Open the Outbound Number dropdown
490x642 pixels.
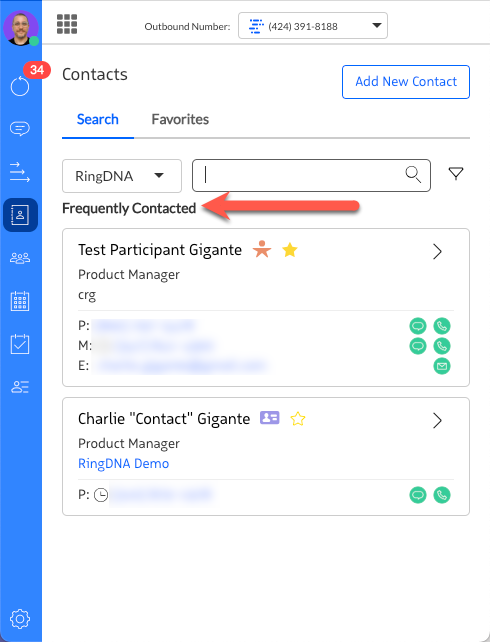click(313, 26)
